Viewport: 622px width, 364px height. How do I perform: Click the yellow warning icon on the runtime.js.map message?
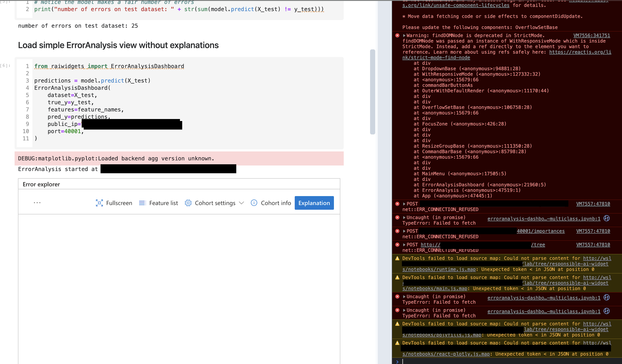pyautogui.click(x=397, y=258)
